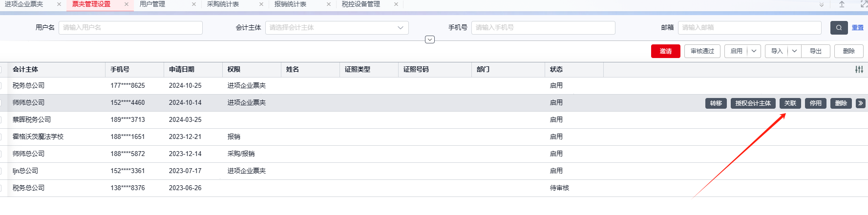Open the double-chevron tab overflow list
868x215 pixels.
[822, 4]
